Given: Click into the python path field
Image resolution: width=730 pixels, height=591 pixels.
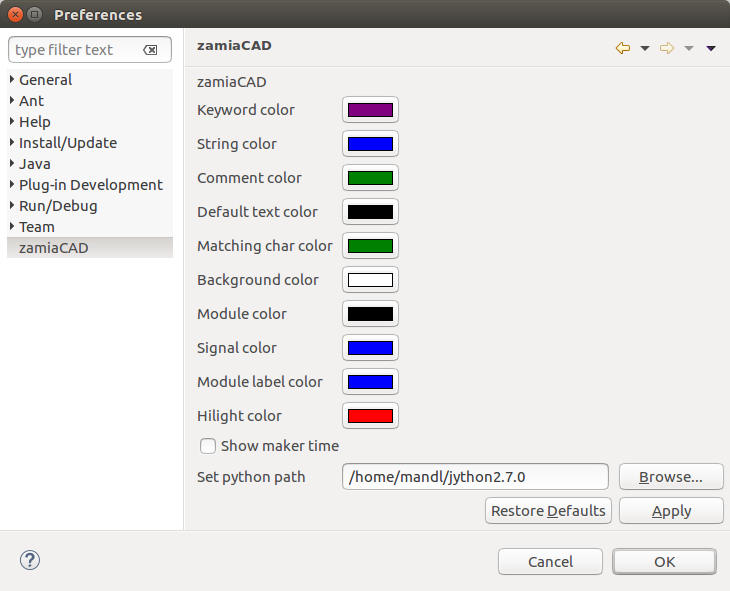Looking at the screenshot, I should (475, 477).
